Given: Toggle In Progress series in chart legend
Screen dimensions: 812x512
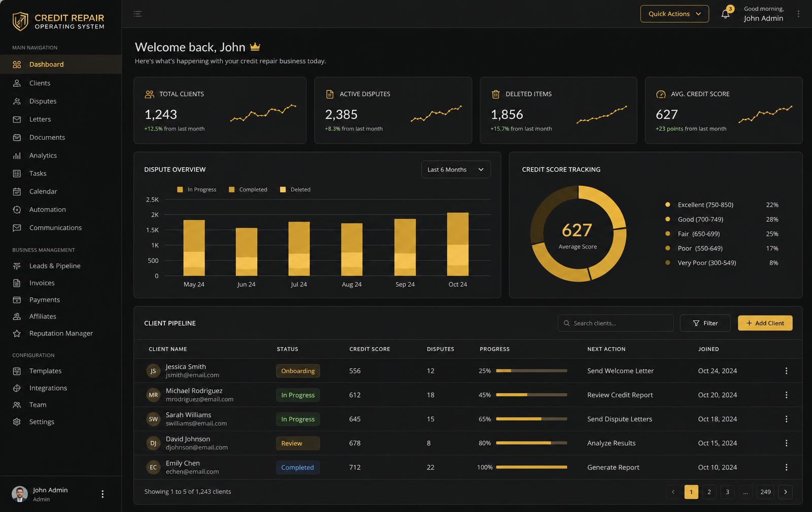Looking at the screenshot, I should tap(197, 189).
